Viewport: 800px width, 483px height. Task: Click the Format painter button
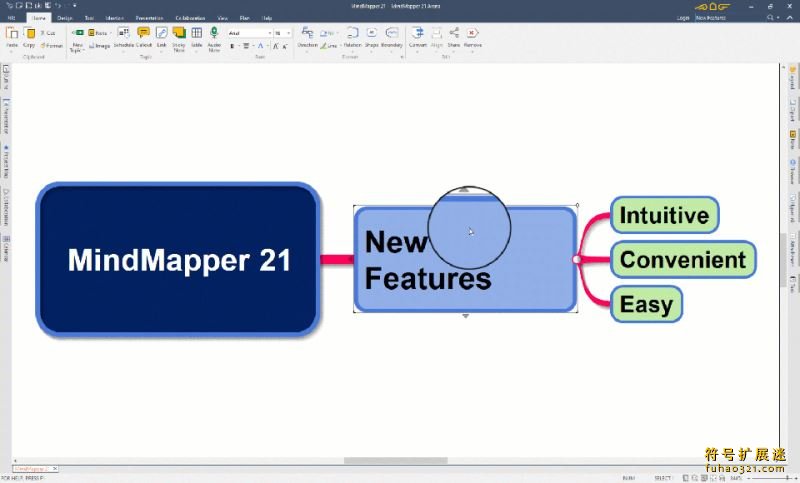click(x=52, y=45)
